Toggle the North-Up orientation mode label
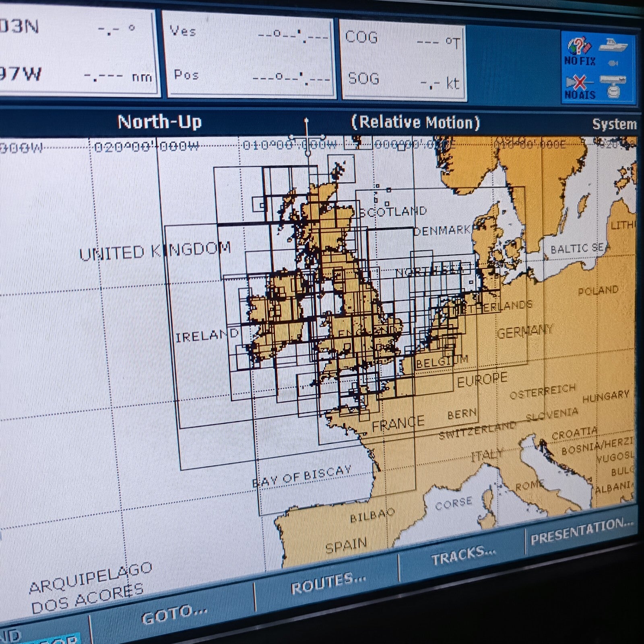Image resolution: width=644 pixels, height=644 pixels. [x=159, y=122]
